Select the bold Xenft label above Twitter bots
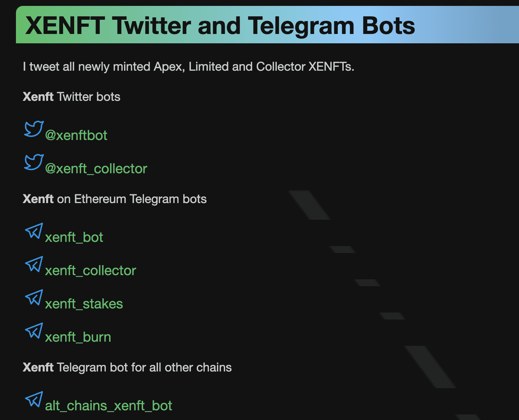 point(38,97)
